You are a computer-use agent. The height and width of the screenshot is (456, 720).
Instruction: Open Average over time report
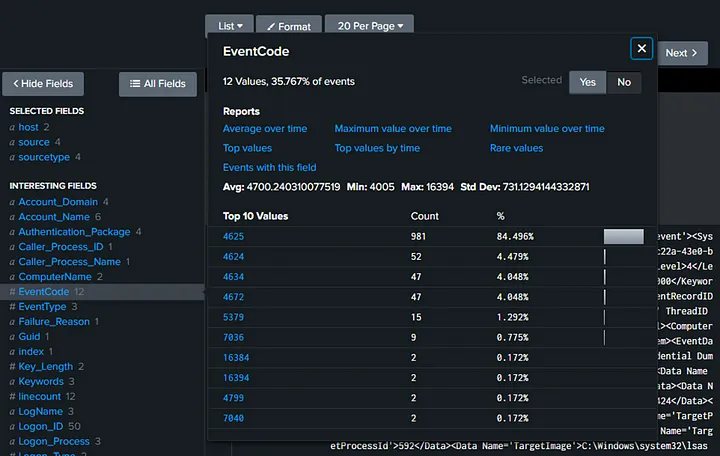pos(265,129)
